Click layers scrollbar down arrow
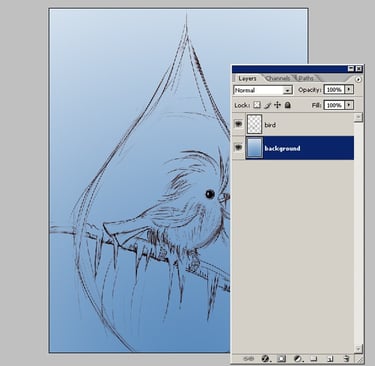Image resolution: width=375 pixels, height=366 pixels. (358, 349)
